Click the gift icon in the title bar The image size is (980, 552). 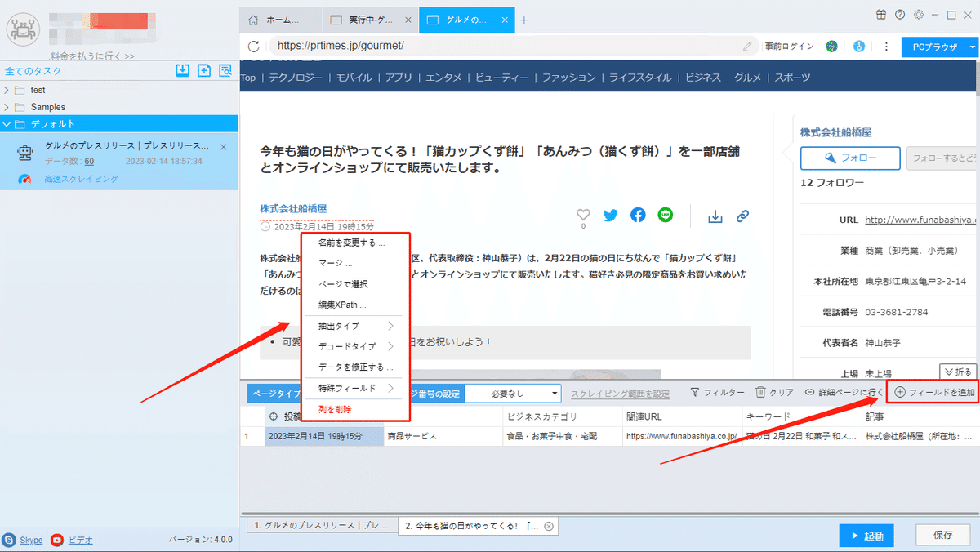point(881,14)
